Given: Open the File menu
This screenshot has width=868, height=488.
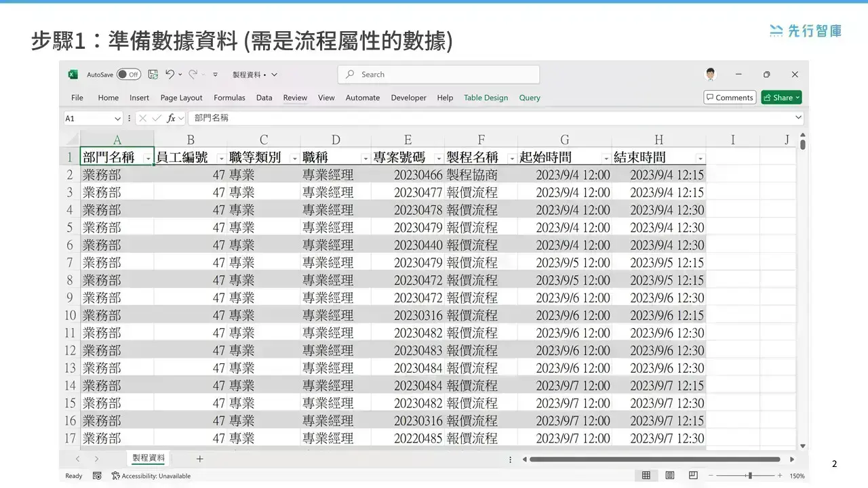Looking at the screenshot, I should (x=77, y=98).
